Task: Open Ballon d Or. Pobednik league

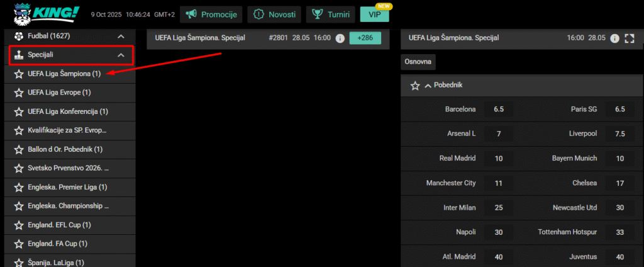Action: tap(65, 149)
